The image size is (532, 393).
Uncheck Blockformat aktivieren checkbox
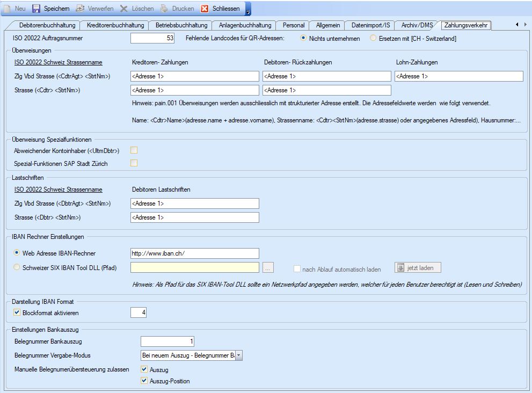click(17, 312)
